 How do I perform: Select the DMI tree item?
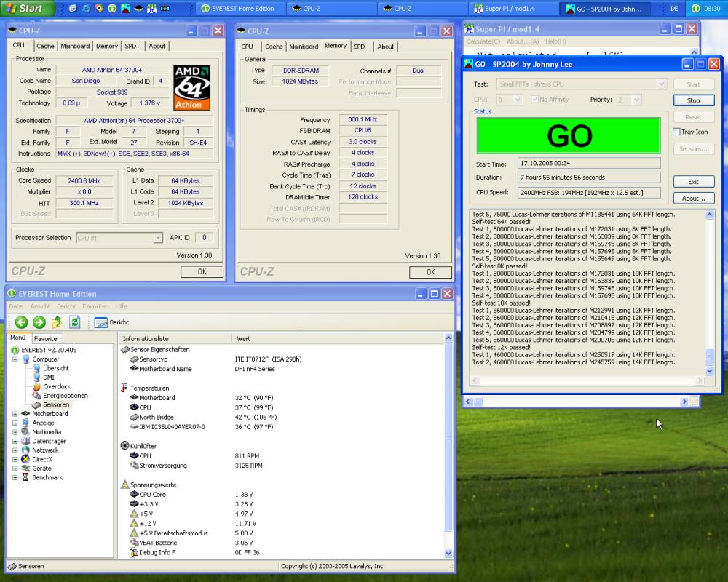pos(48,378)
